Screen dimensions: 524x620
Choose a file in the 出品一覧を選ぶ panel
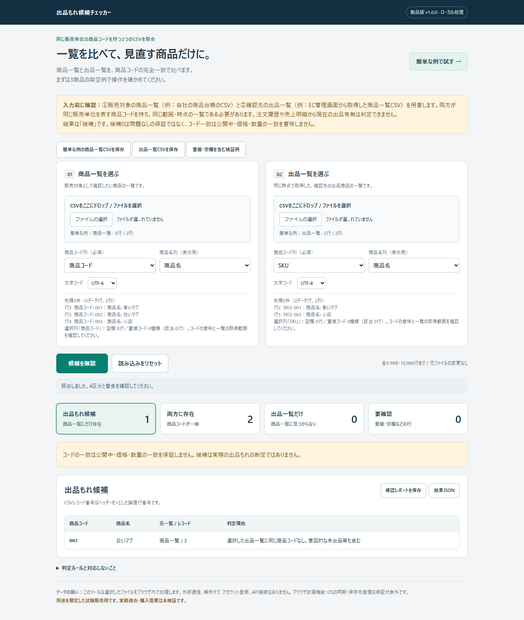click(x=301, y=219)
